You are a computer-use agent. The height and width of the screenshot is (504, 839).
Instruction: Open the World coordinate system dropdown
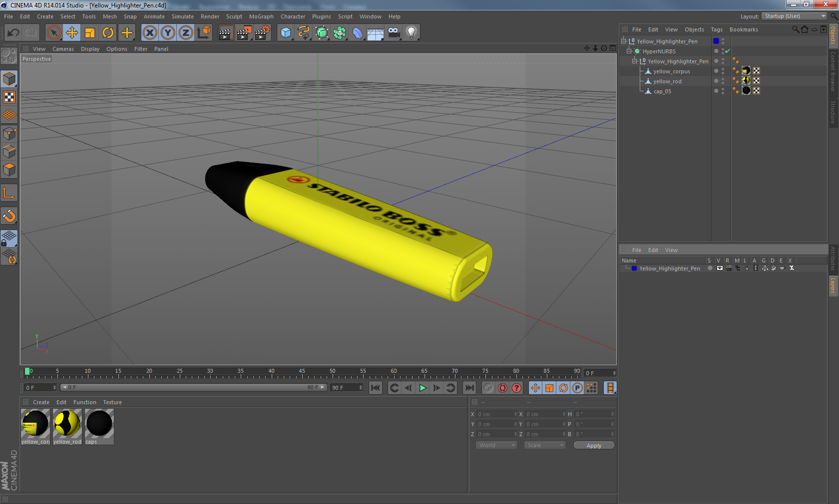click(x=496, y=445)
